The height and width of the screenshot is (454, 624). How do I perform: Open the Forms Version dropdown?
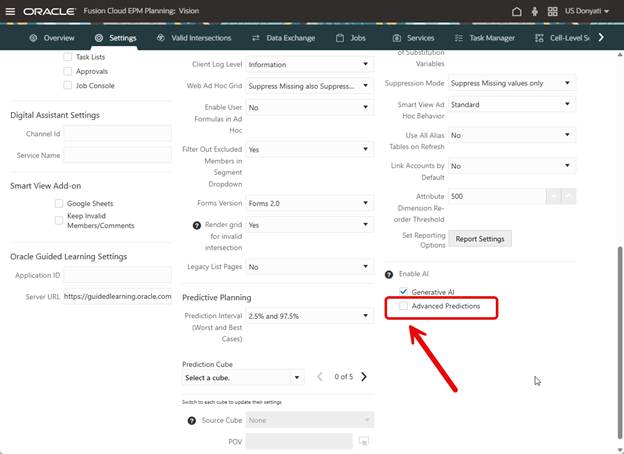pos(367,202)
